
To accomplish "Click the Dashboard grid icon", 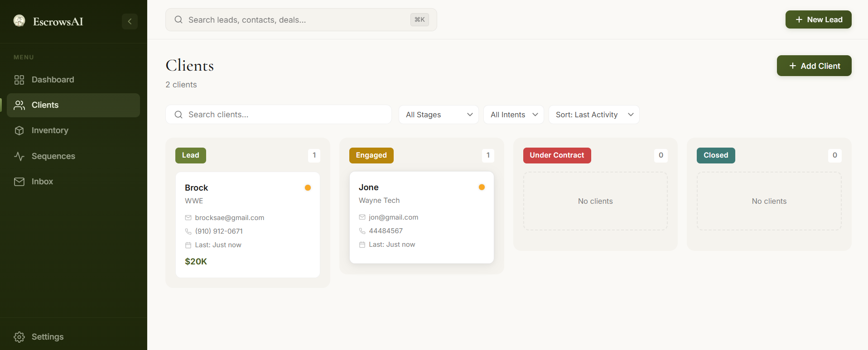I will pyautogui.click(x=19, y=80).
